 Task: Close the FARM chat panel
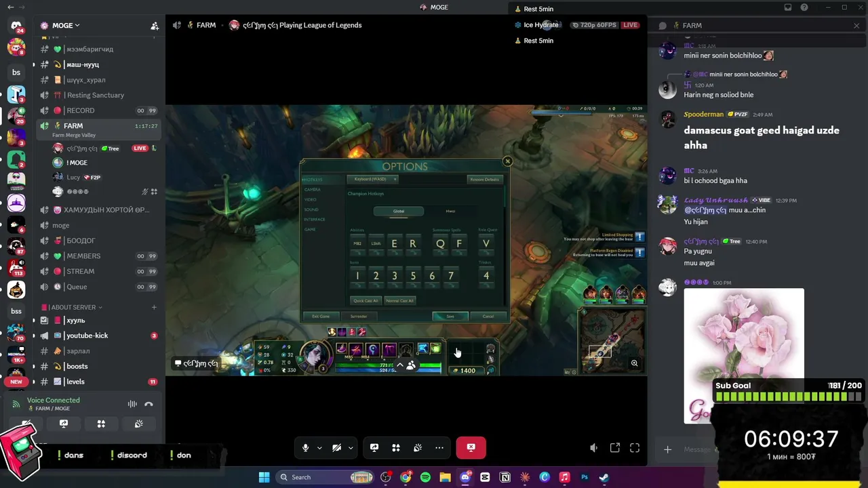point(856,26)
